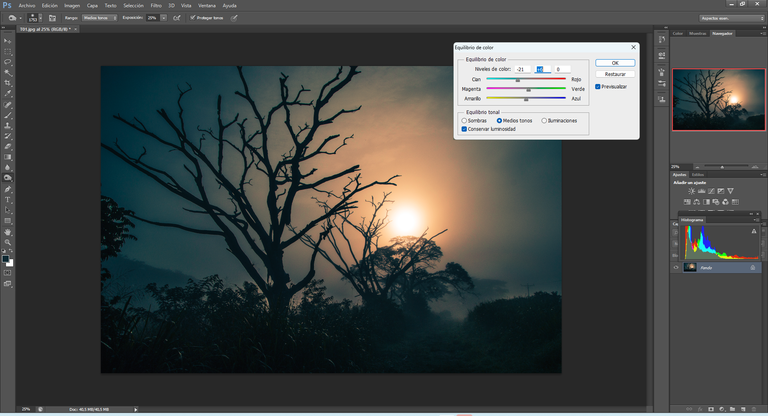The height and width of the screenshot is (416, 768).
Task: Toggle the Previsualizar checkbox
Action: coord(598,87)
